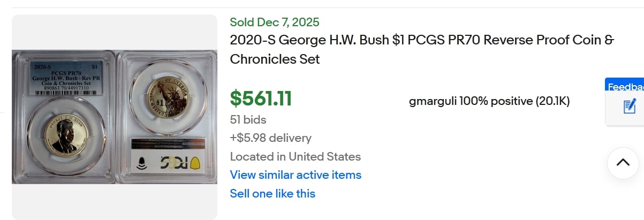The width and height of the screenshot is (644, 220).
Task: View the 51 bids text
Action: point(248,119)
